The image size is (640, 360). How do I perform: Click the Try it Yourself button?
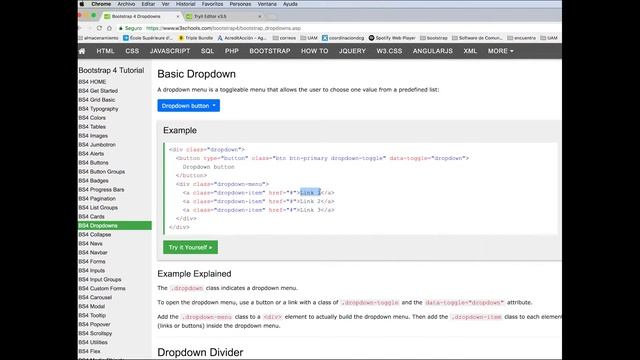point(190,247)
